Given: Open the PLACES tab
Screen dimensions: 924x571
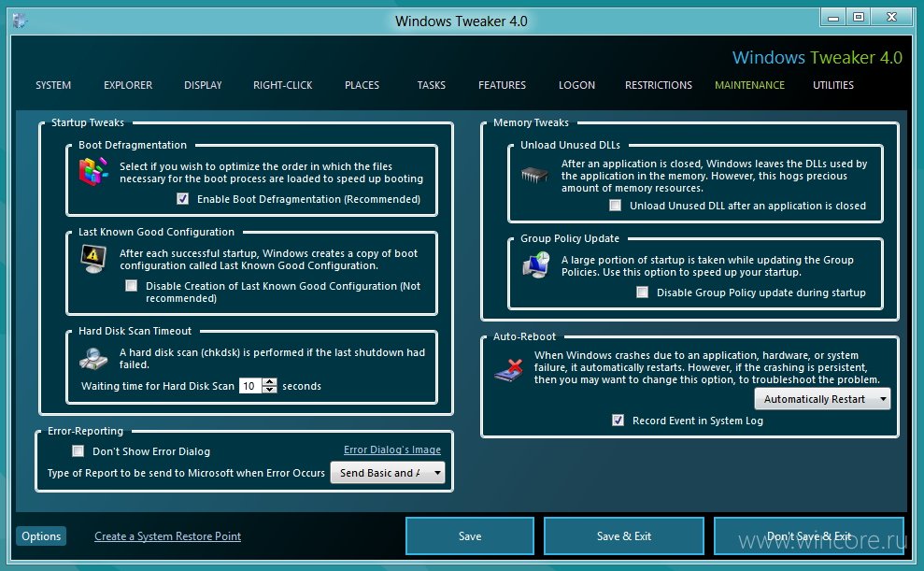Looking at the screenshot, I should click(x=362, y=85).
